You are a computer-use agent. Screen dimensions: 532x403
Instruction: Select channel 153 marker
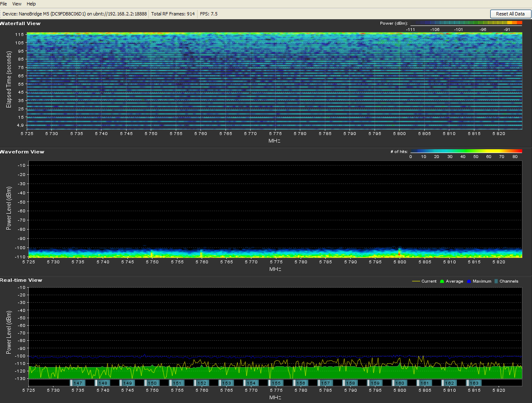pyautogui.click(x=226, y=383)
